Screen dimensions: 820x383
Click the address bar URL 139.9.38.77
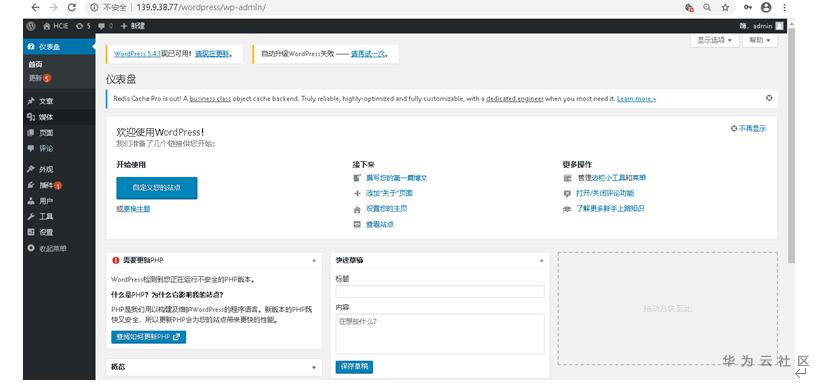201,7
